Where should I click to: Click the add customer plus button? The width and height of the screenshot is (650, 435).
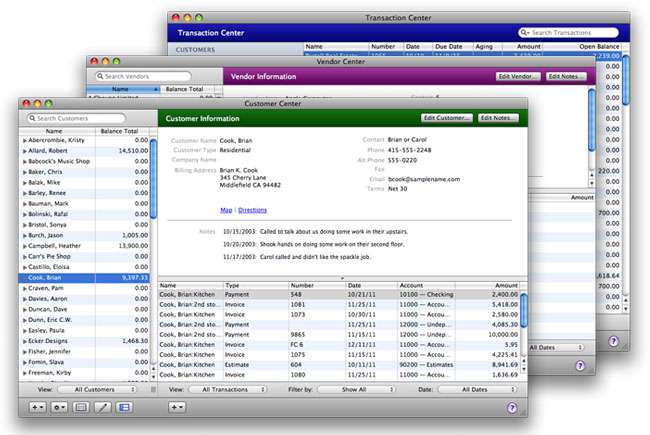(x=36, y=407)
